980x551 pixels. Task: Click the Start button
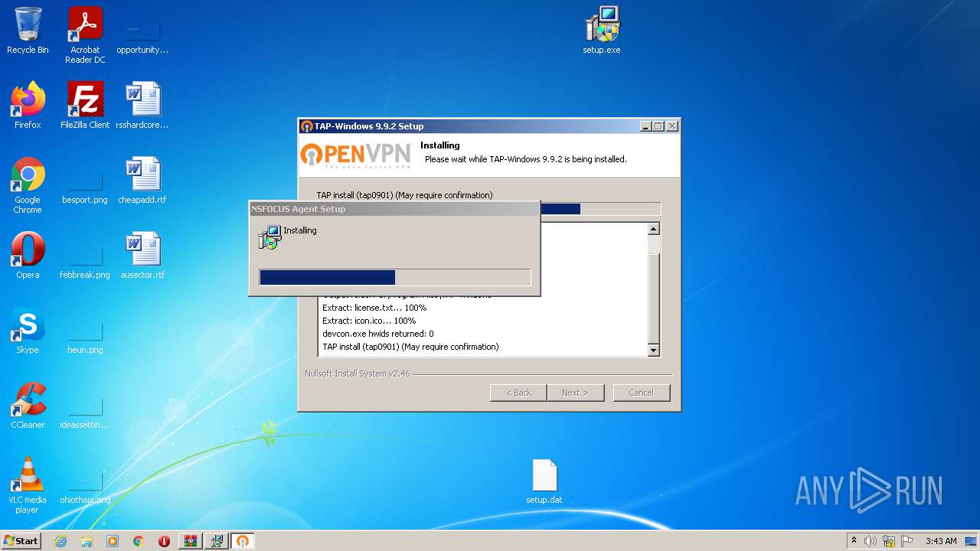click(21, 541)
